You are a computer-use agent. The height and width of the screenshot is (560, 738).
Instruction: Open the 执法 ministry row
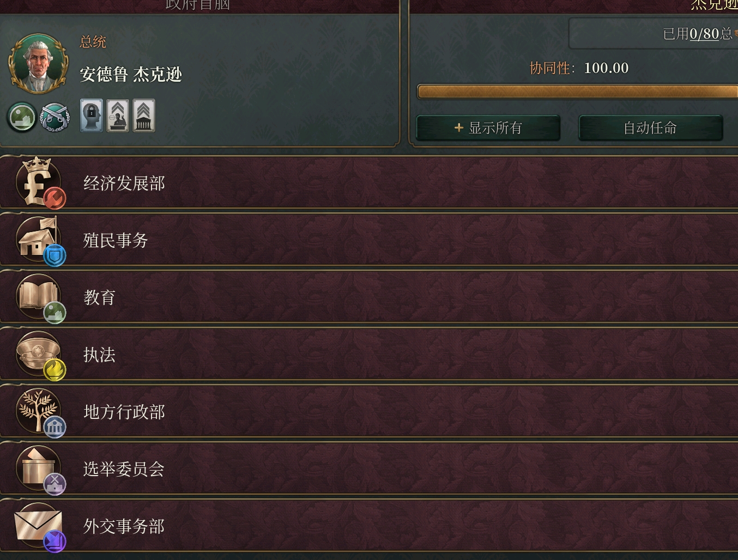pos(369,355)
